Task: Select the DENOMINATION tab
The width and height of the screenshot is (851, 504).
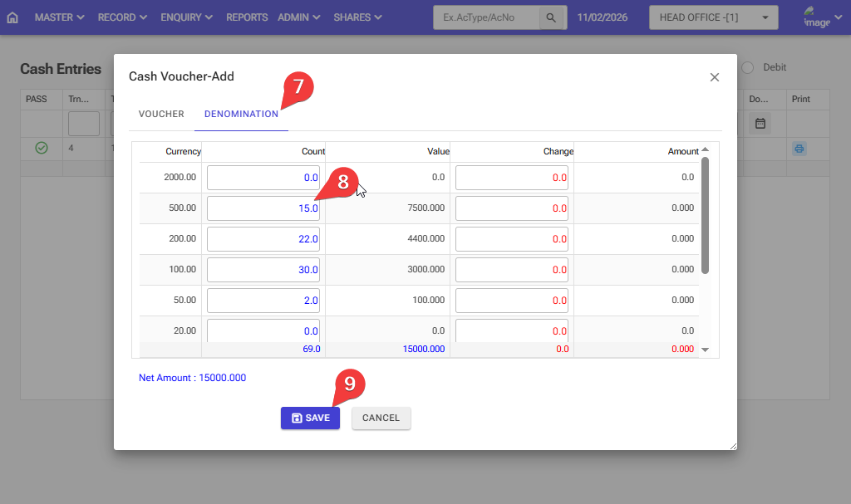Action: (241, 115)
